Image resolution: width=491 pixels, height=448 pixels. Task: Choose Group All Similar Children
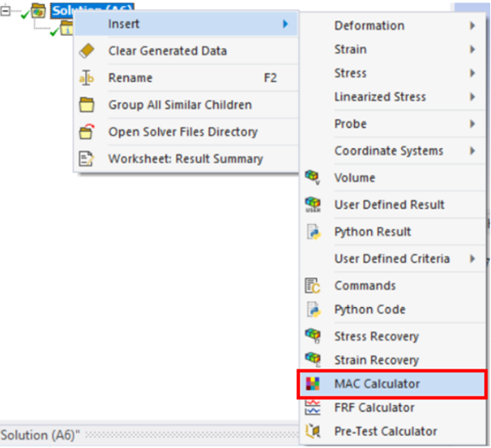tap(186, 105)
